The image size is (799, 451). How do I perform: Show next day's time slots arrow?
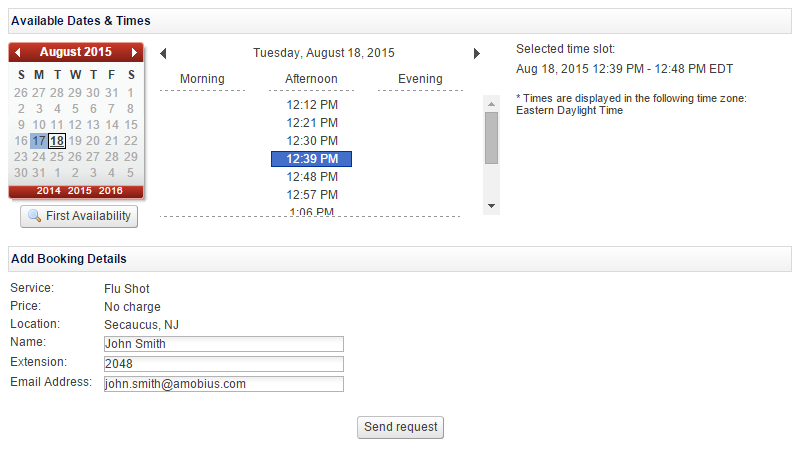[476, 53]
